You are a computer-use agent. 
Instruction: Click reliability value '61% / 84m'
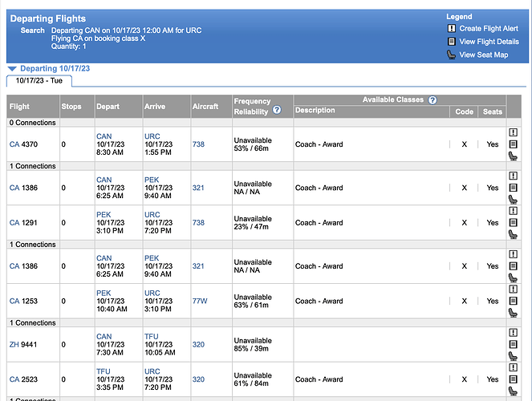(251, 383)
